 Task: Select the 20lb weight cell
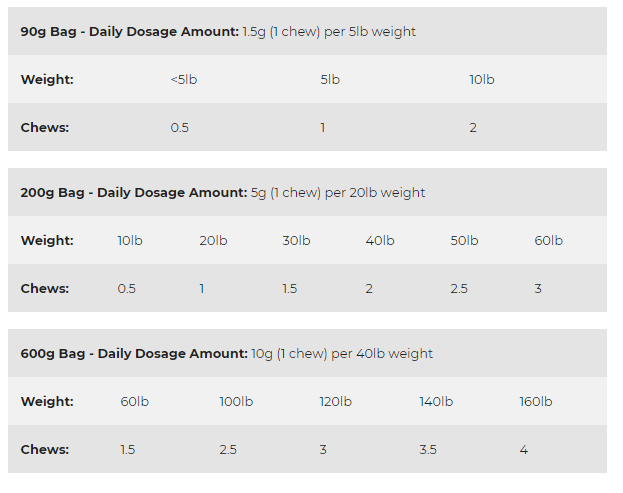coord(213,241)
